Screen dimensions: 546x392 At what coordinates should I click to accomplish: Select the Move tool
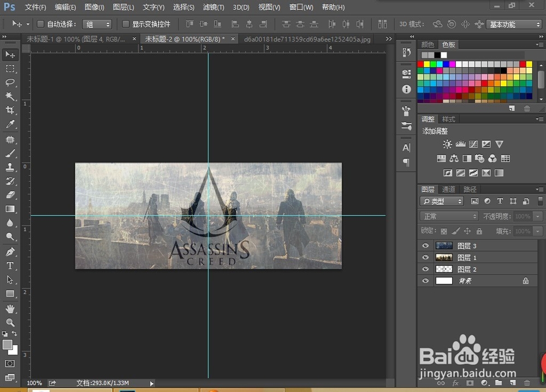10,55
